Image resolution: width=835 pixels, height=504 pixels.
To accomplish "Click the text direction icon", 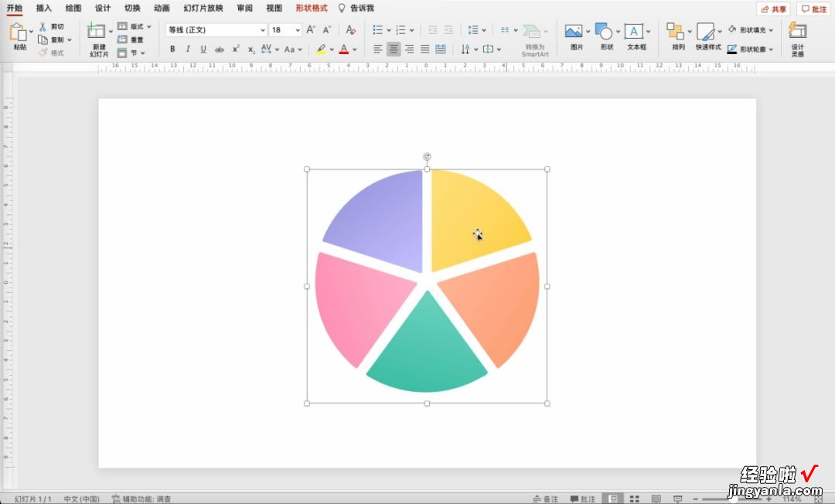I will click(465, 49).
